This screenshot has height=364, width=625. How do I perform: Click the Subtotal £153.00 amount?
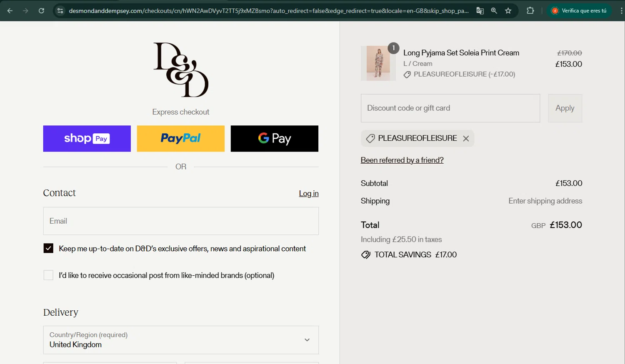coord(569,183)
